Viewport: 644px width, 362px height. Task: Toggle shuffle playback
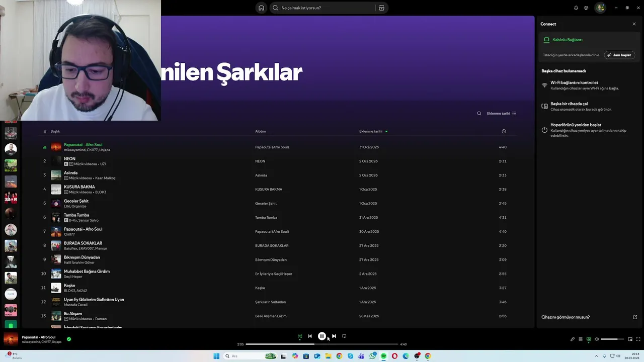300,336
